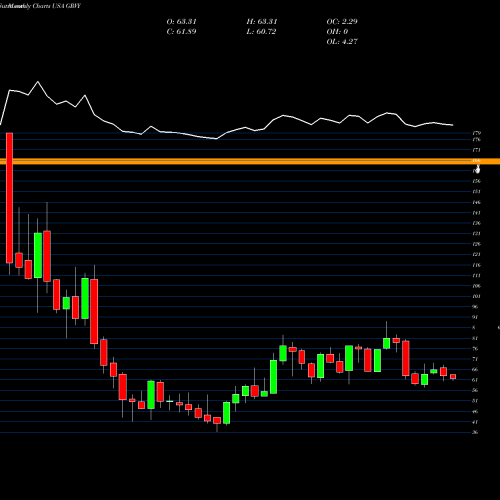Click the chart title ending in 'USA GBV'
This screenshot has height=500, width=500.
point(40,6)
